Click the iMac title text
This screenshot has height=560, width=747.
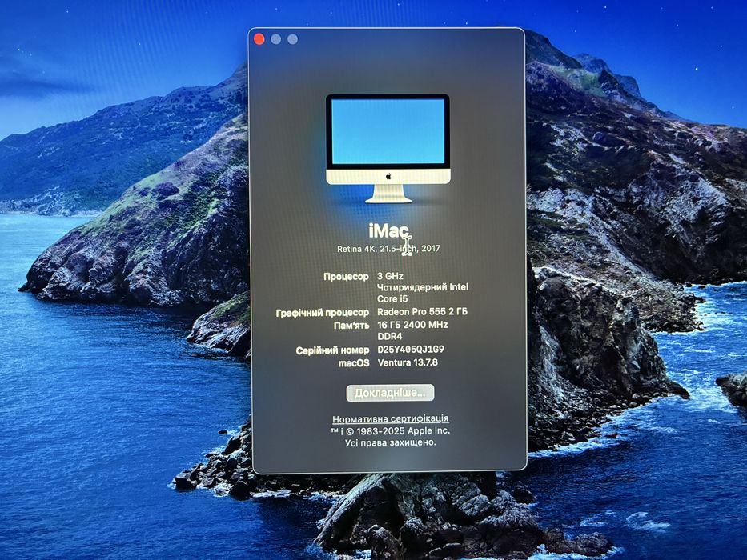click(389, 231)
